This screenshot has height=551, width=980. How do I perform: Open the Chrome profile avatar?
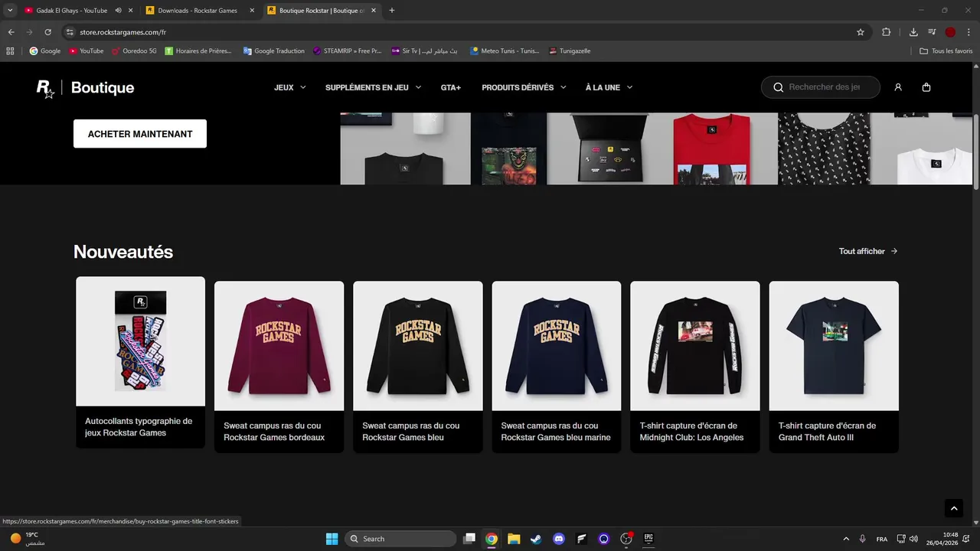pos(950,32)
